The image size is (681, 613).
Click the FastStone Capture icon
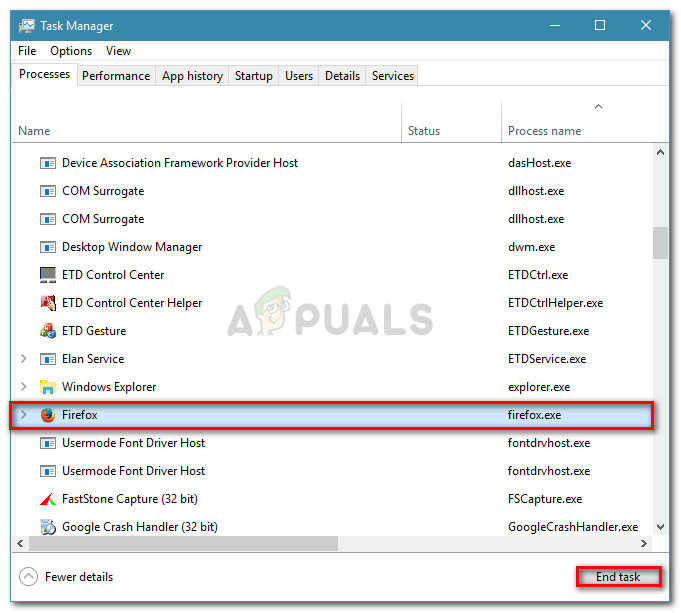pos(48,499)
